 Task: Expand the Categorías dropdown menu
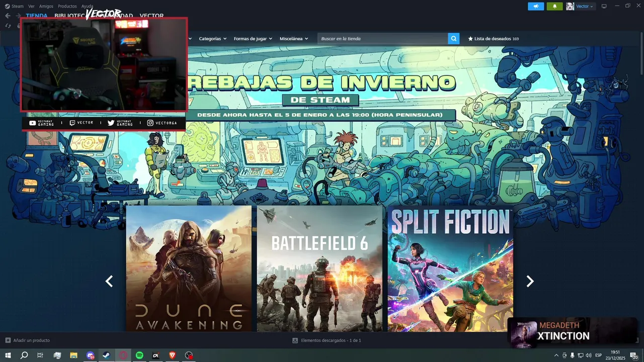point(212,39)
